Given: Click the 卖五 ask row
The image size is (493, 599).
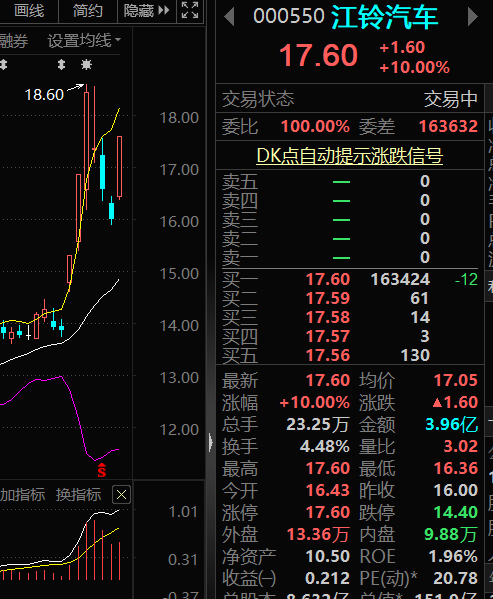Looking at the screenshot, I should point(349,181).
